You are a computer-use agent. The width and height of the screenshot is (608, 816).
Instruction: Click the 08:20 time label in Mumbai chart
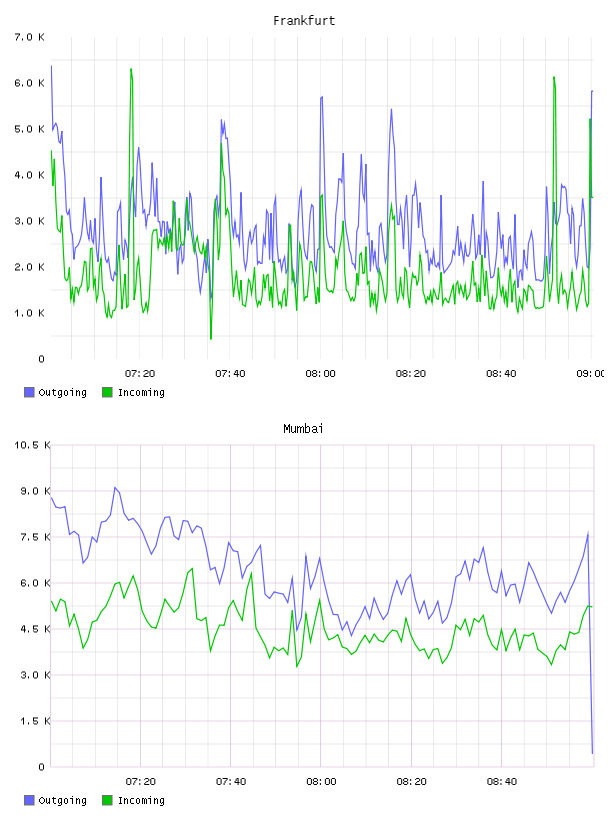pyautogui.click(x=411, y=782)
